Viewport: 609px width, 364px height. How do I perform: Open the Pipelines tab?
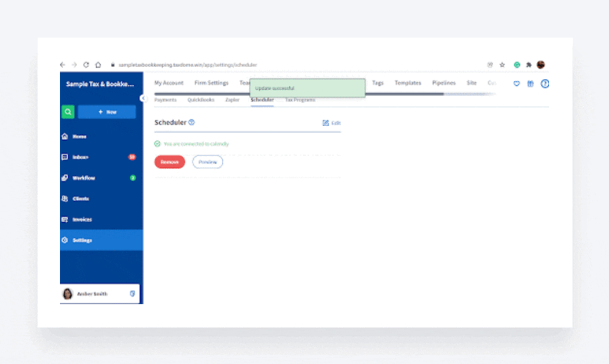(444, 83)
